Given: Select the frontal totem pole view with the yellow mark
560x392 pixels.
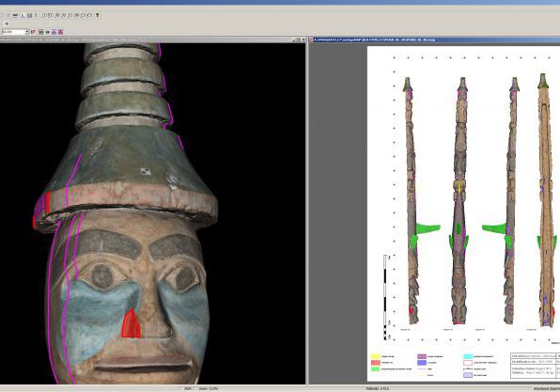Looking at the screenshot, I should 459,201.
